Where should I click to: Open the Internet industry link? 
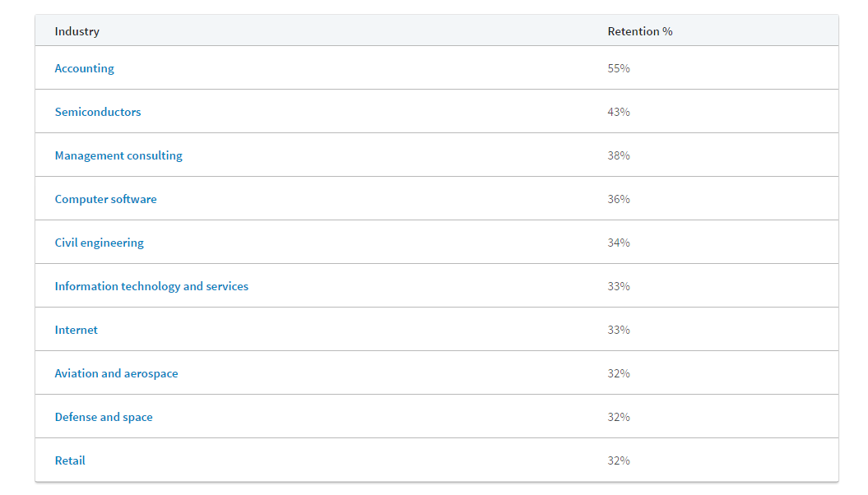76,329
